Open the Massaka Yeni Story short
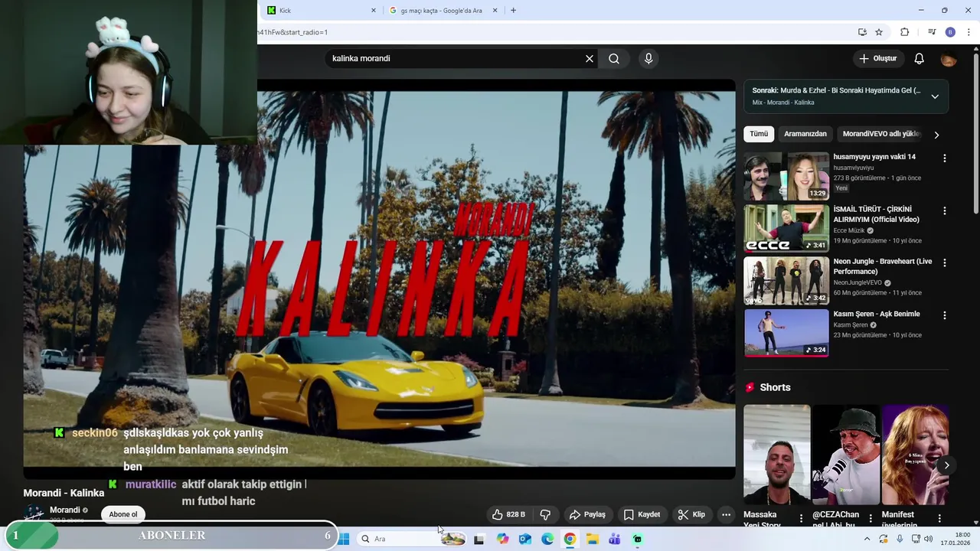980x551 pixels. (776, 455)
